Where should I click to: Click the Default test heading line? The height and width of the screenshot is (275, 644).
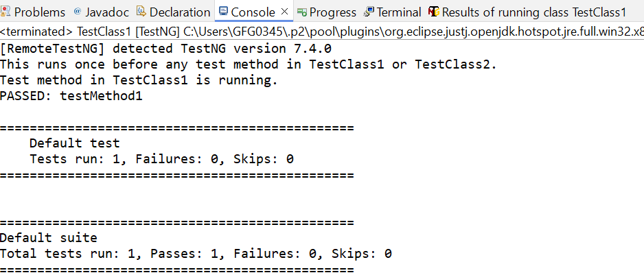tap(74, 143)
